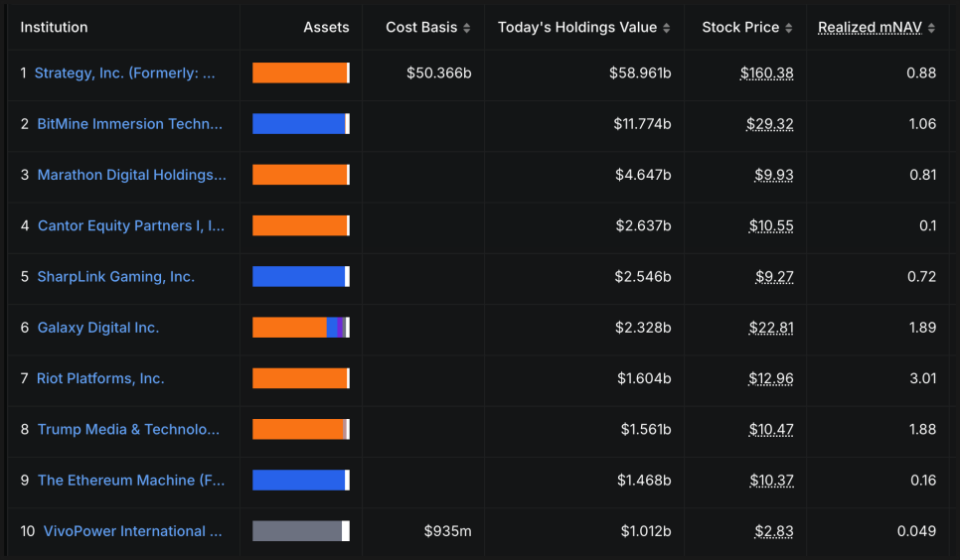The height and width of the screenshot is (560, 960).
Task: Click the Assets column header
Action: [x=326, y=28]
